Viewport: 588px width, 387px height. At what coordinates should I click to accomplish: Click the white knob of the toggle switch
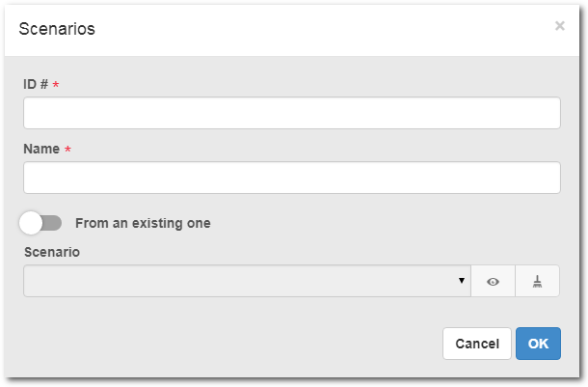click(31, 223)
